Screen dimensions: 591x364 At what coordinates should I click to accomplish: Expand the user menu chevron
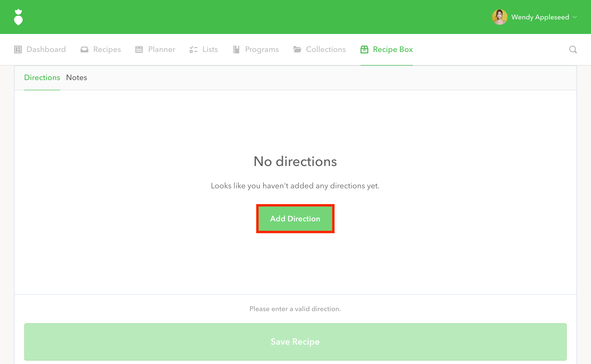coord(575,17)
